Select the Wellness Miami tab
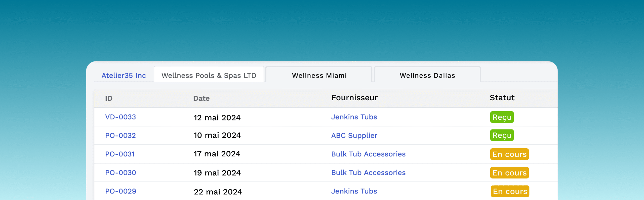This screenshot has height=200, width=644. click(319, 76)
